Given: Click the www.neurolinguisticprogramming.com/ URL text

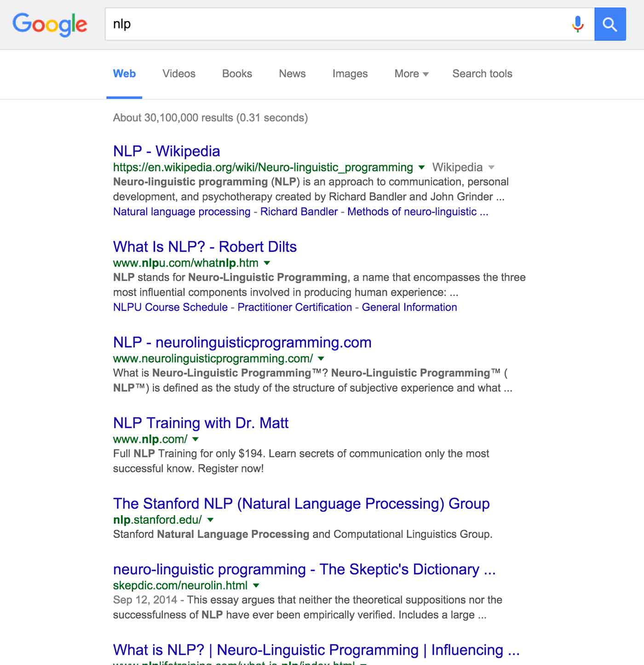Looking at the screenshot, I should point(213,359).
